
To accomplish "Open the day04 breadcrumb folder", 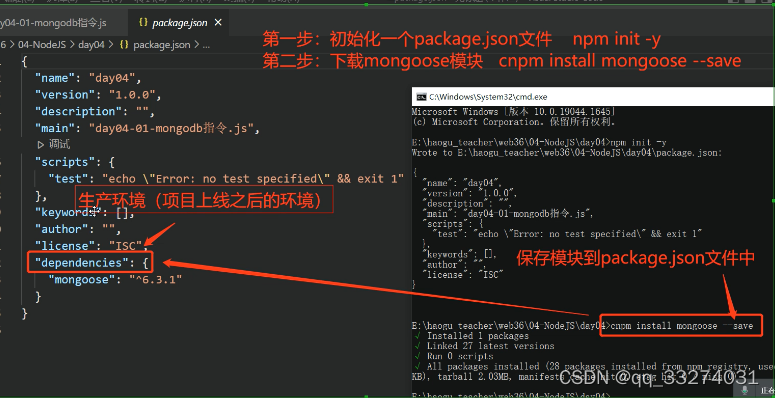I will (x=91, y=44).
